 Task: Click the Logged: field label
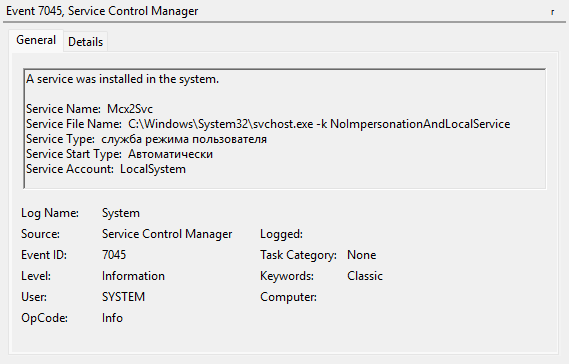tap(281, 234)
